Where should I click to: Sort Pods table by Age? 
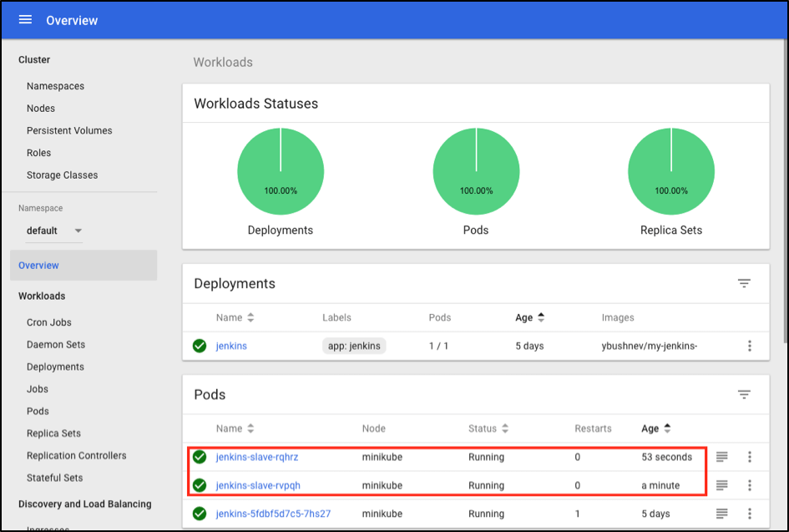tap(656, 428)
